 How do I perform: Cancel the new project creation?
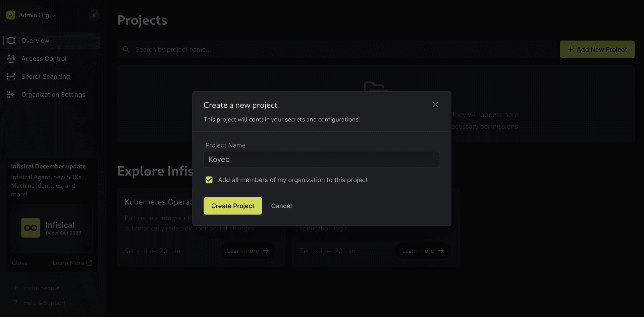(x=281, y=206)
